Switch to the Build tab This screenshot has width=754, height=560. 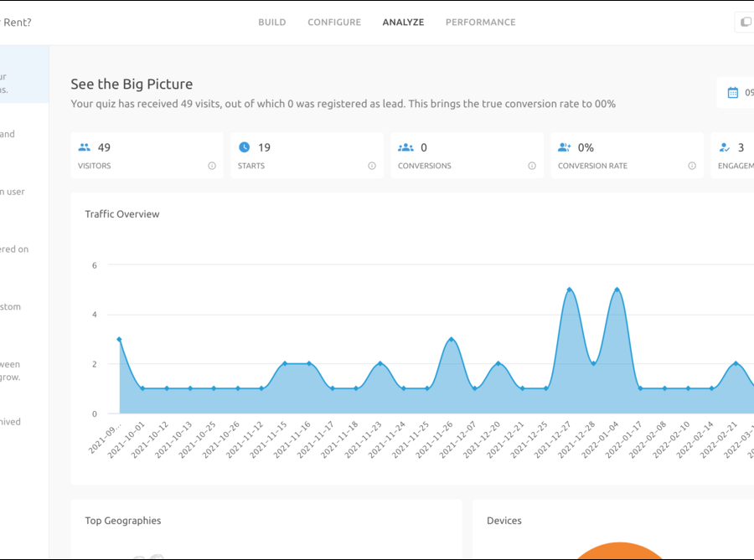click(271, 23)
